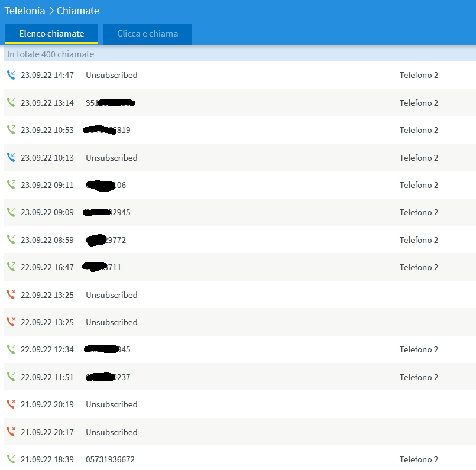Click first missed call icon at 22.09.22 13:25

point(11,294)
